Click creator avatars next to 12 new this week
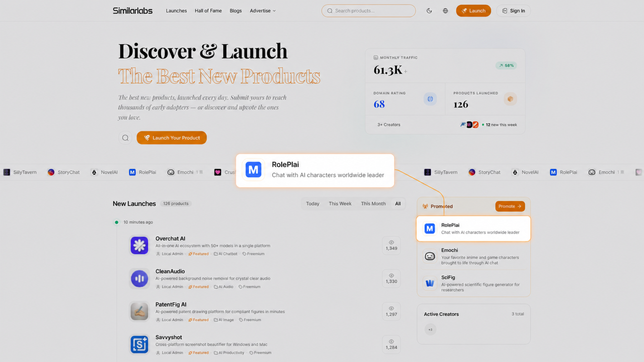The image size is (644, 362). tap(469, 125)
